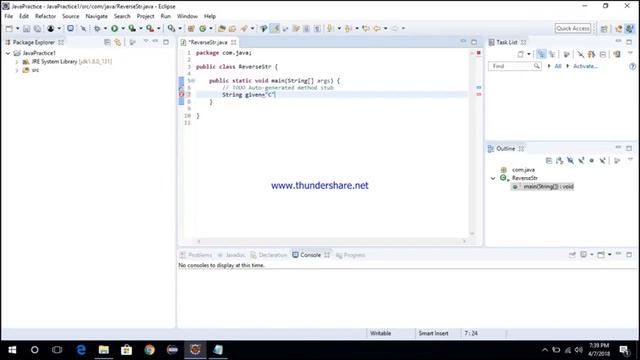Toggle Hide Static Members in Outline
The width and height of the screenshot is (640, 360).
581,160
